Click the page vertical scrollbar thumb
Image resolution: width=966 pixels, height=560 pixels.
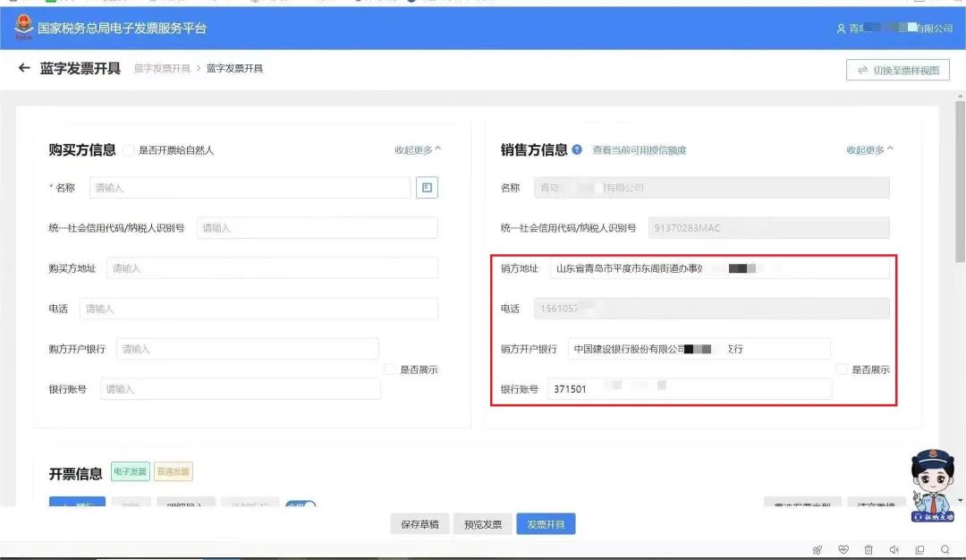click(x=960, y=182)
